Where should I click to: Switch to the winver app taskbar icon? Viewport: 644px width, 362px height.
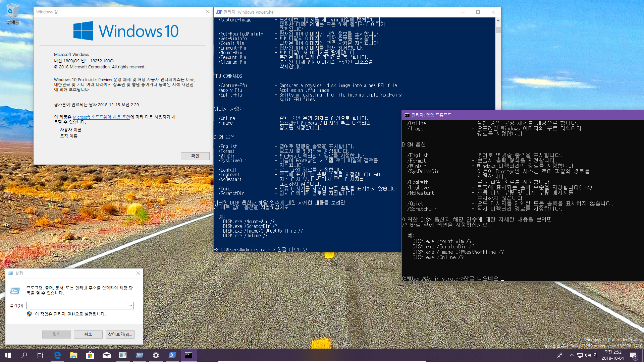tap(123, 355)
